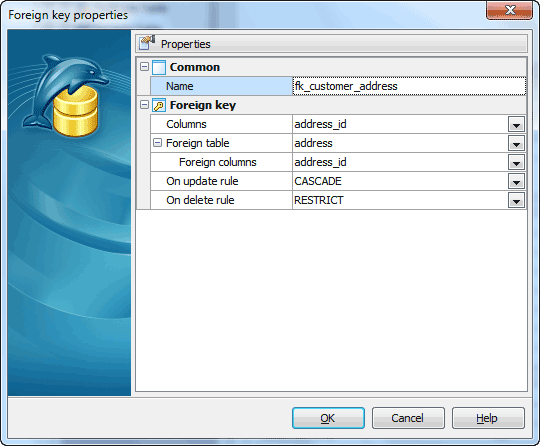The height and width of the screenshot is (446, 540).
Task: Select the Name property row
Action: [221, 86]
